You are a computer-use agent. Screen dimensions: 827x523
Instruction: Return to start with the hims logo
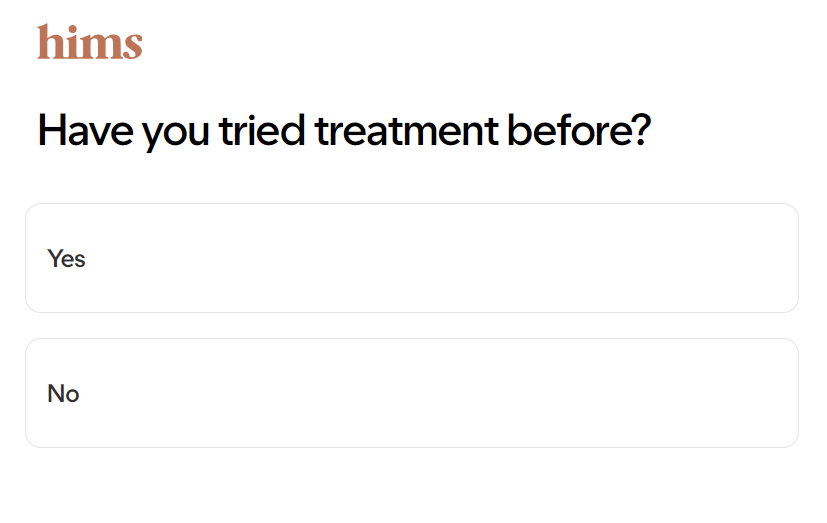click(90, 41)
